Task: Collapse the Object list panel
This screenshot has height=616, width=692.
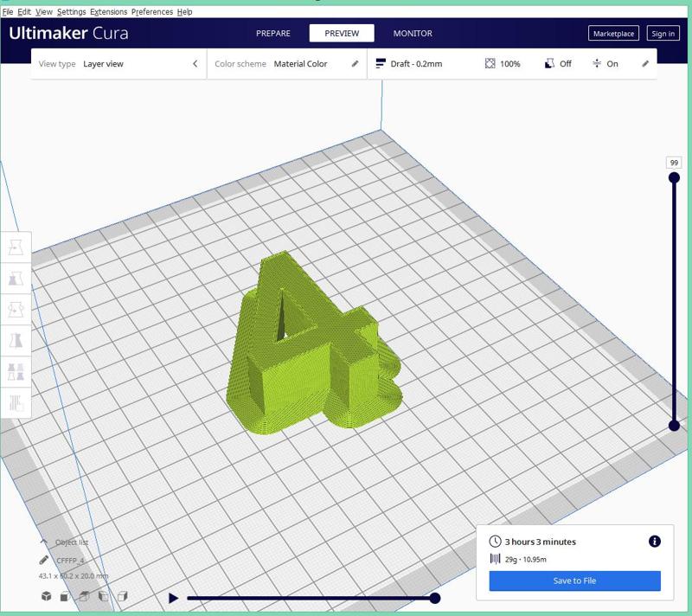Action: tap(43, 542)
